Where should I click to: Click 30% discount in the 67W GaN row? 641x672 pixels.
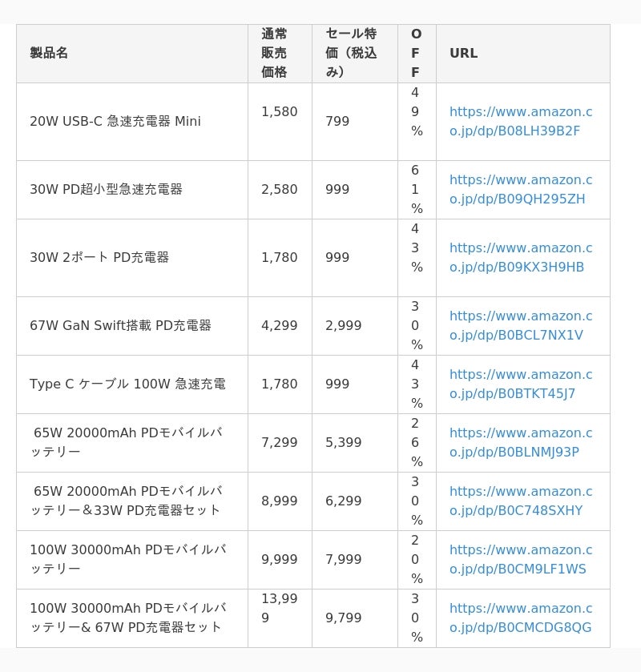coord(417,326)
